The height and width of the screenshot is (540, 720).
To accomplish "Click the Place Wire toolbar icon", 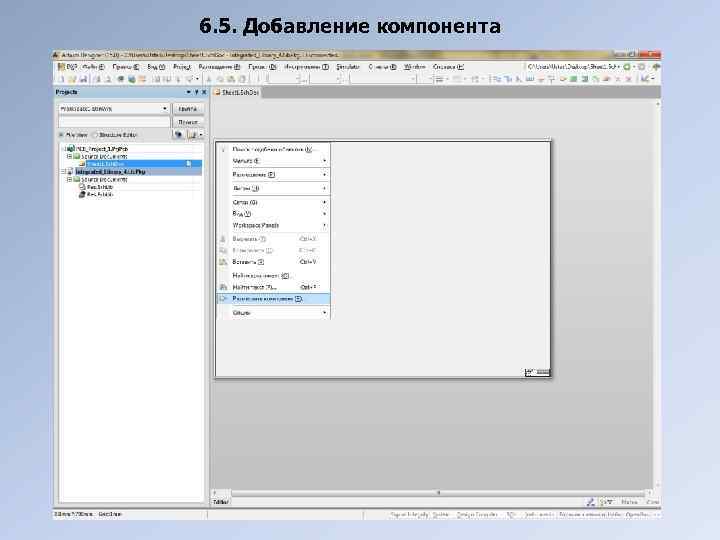I will point(497,79).
